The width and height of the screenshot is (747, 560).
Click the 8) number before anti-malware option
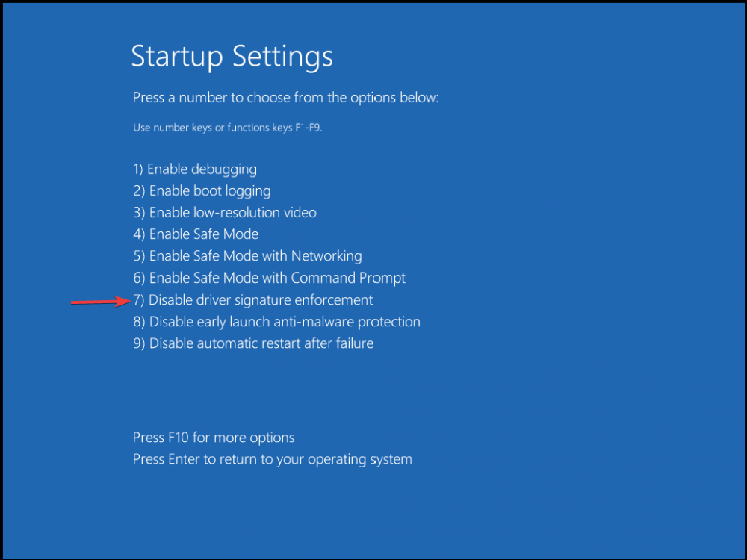point(139,322)
